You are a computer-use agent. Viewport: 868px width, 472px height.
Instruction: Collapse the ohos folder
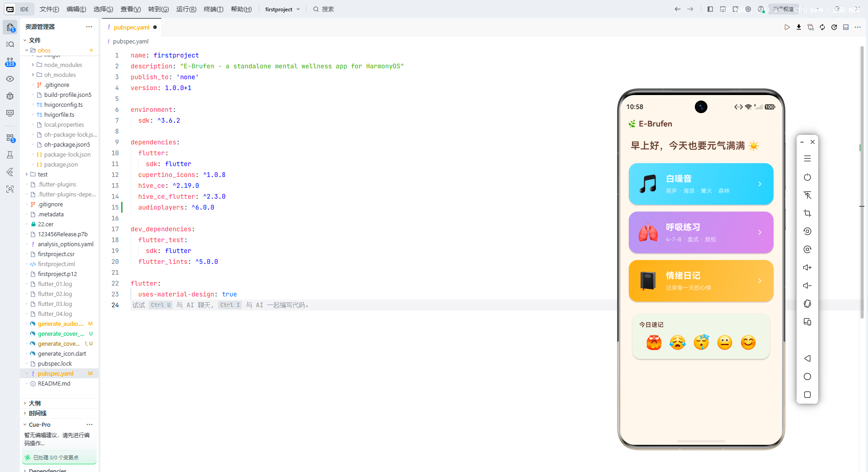pos(27,50)
